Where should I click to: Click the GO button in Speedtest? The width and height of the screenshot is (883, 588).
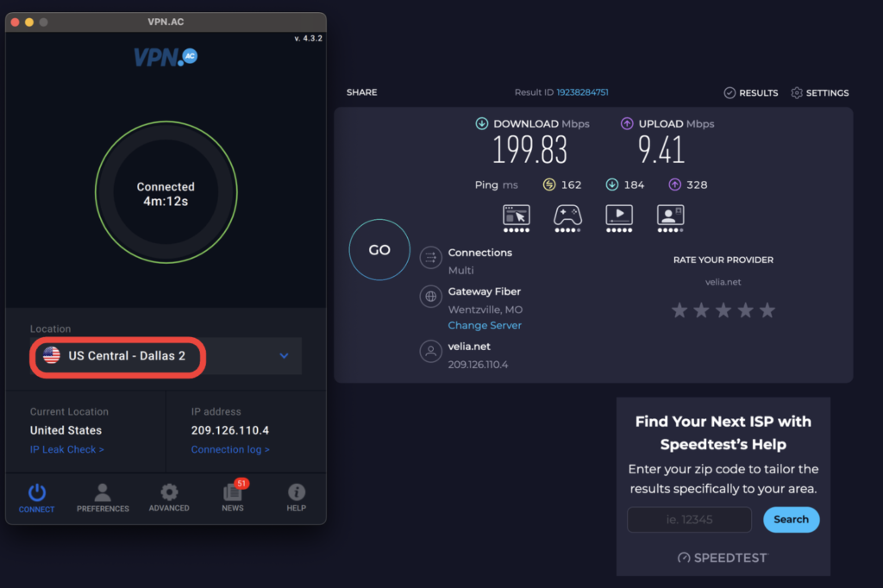point(379,249)
